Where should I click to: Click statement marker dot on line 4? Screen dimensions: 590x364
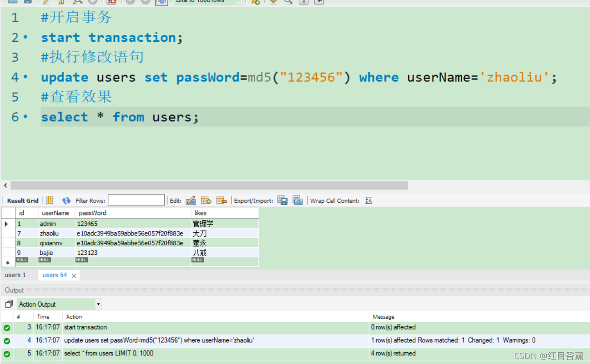[25, 77]
